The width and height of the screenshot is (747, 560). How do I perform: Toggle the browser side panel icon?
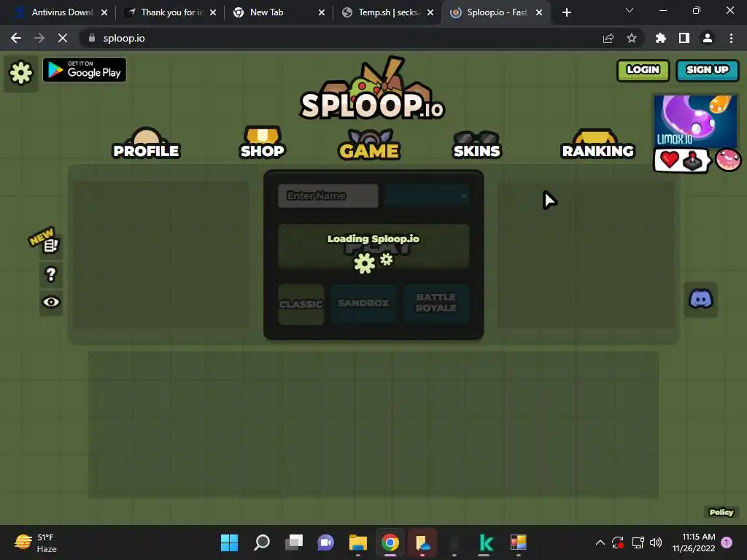(684, 38)
